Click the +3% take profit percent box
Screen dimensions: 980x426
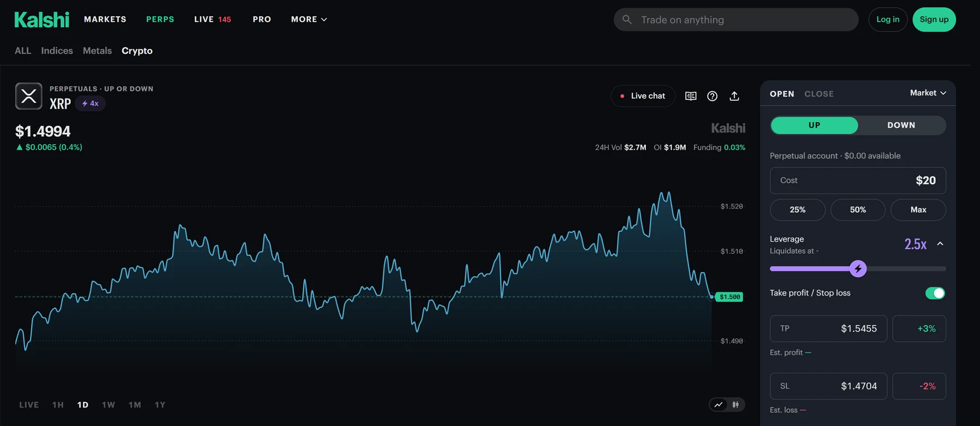click(x=920, y=329)
